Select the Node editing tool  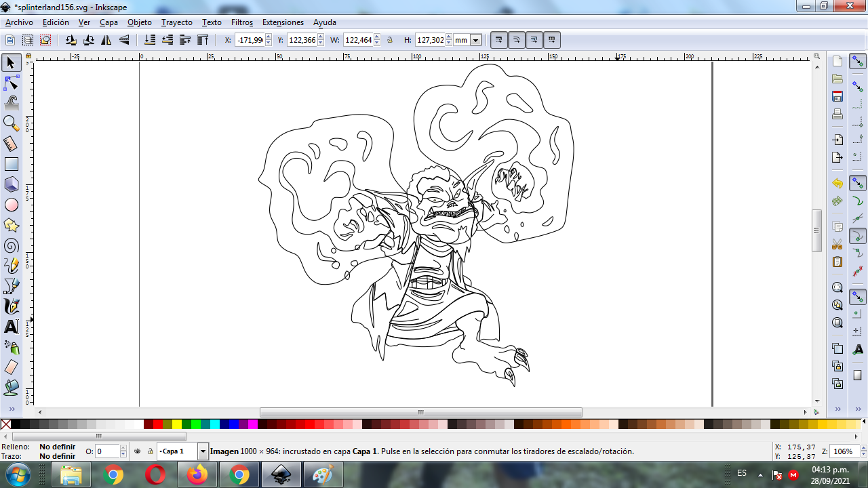[11, 83]
